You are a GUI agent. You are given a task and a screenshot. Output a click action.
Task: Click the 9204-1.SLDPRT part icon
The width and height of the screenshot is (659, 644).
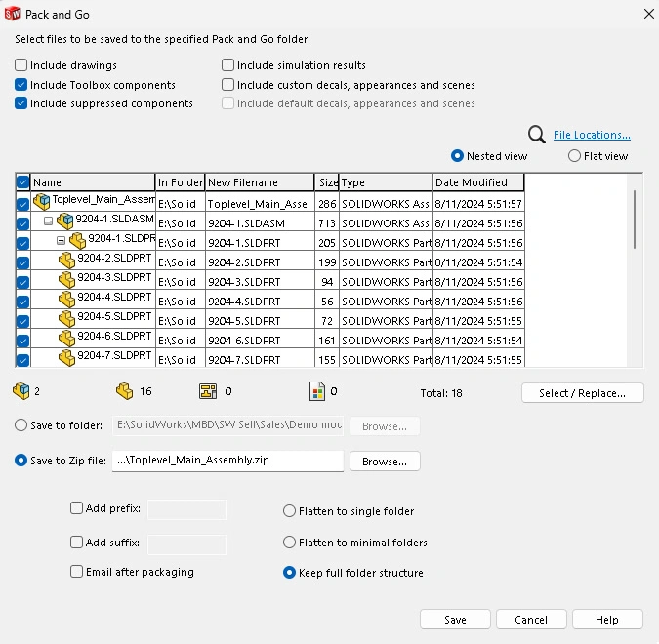77,240
